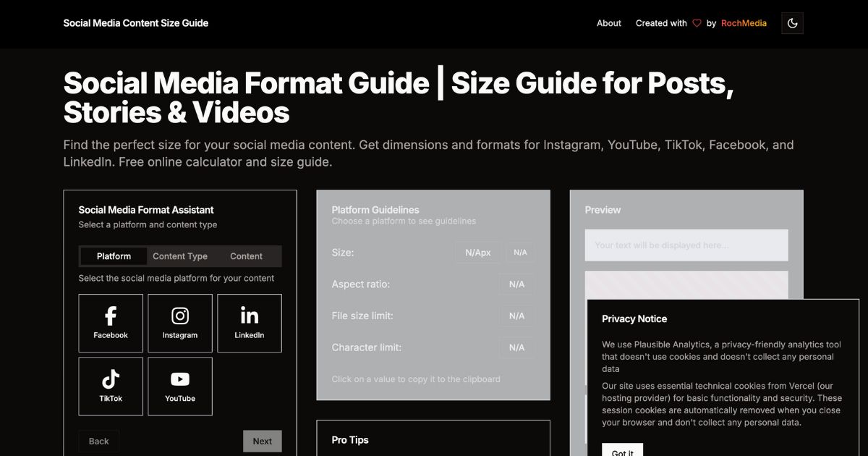The width and height of the screenshot is (868, 456).
Task: Switch to the Content tab
Action: (x=246, y=256)
